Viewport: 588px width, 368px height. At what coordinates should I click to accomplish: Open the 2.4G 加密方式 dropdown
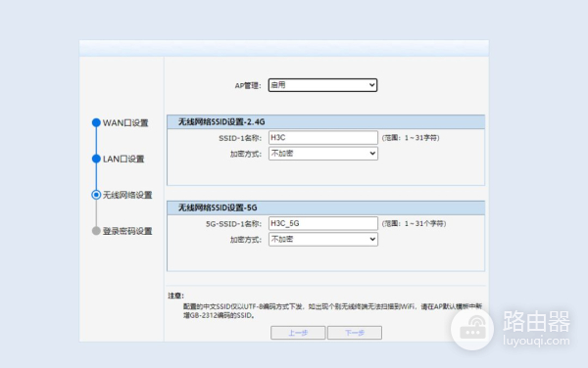[x=322, y=154]
